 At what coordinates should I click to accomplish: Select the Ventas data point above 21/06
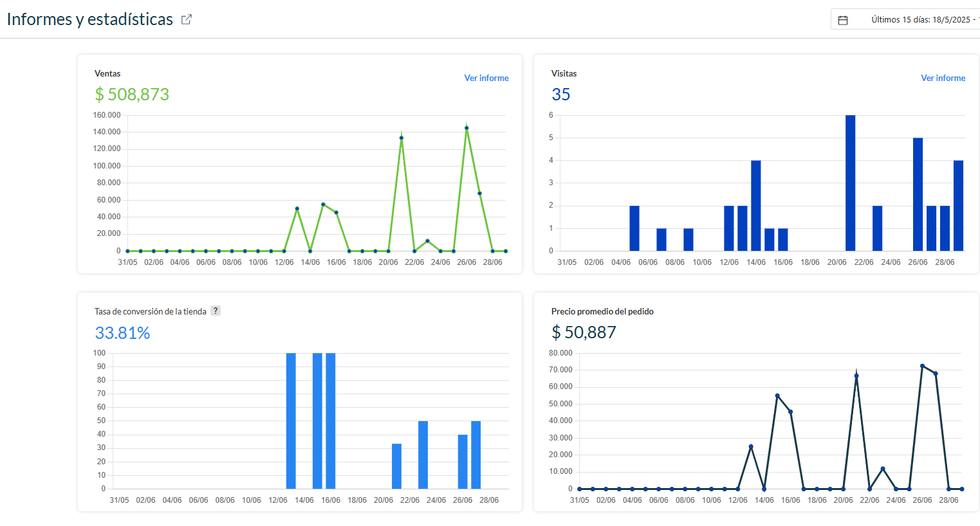(x=402, y=138)
